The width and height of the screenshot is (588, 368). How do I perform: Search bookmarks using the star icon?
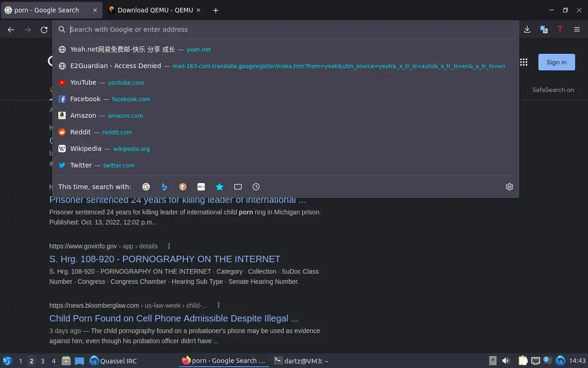(x=220, y=187)
